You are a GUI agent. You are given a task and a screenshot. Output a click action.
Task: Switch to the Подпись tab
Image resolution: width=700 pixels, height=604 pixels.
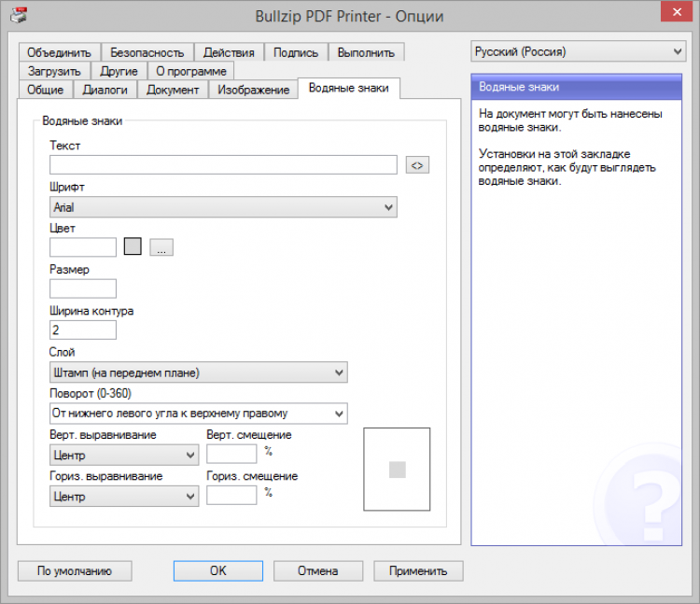(296, 52)
